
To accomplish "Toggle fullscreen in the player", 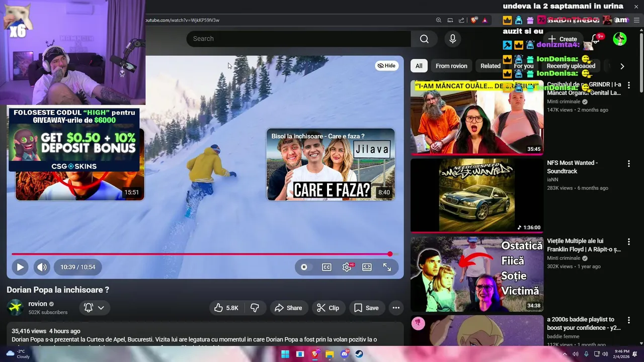I will tap(387, 267).
